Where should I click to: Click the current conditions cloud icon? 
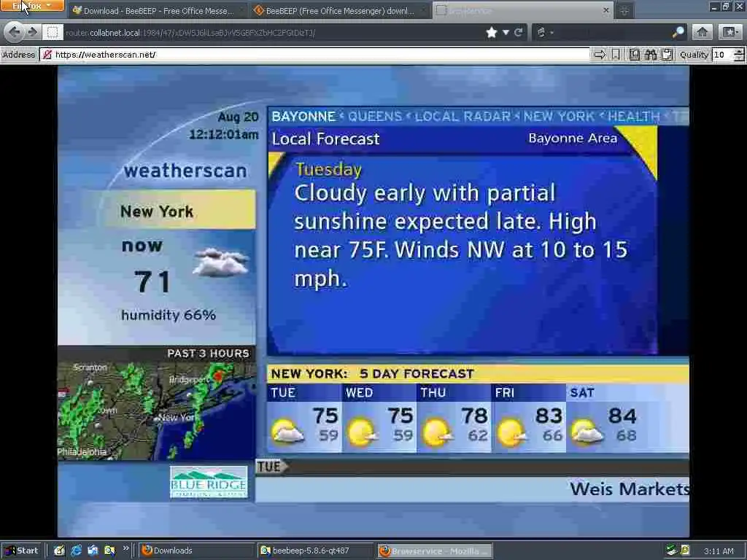[220, 262]
